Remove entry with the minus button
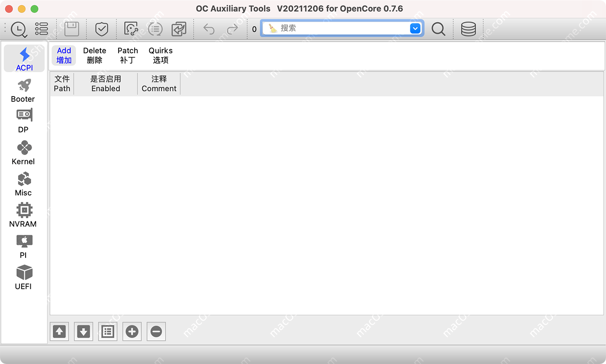Image resolution: width=606 pixels, height=364 pixels. (156, 332)
